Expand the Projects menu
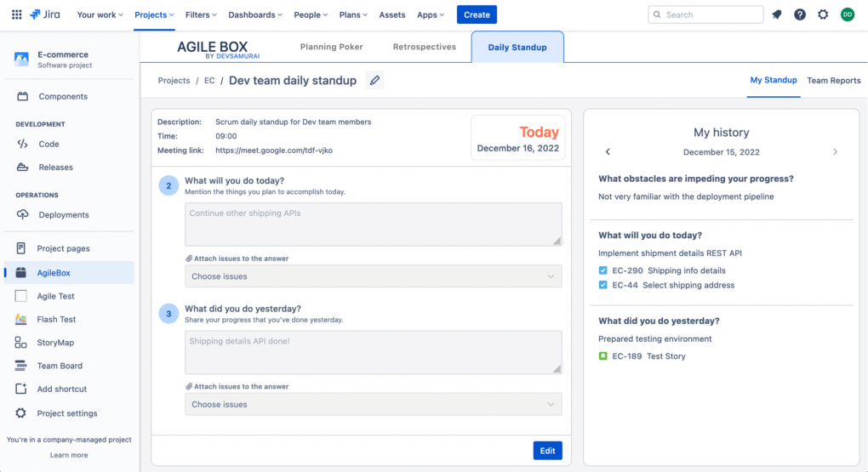 coord(154,15)
